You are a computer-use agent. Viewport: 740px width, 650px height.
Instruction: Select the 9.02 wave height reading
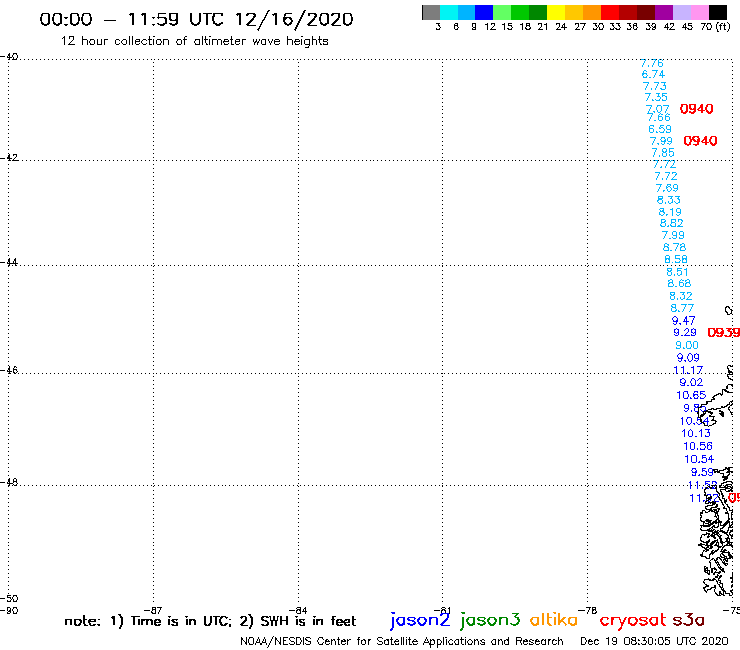tap(691, 382)
